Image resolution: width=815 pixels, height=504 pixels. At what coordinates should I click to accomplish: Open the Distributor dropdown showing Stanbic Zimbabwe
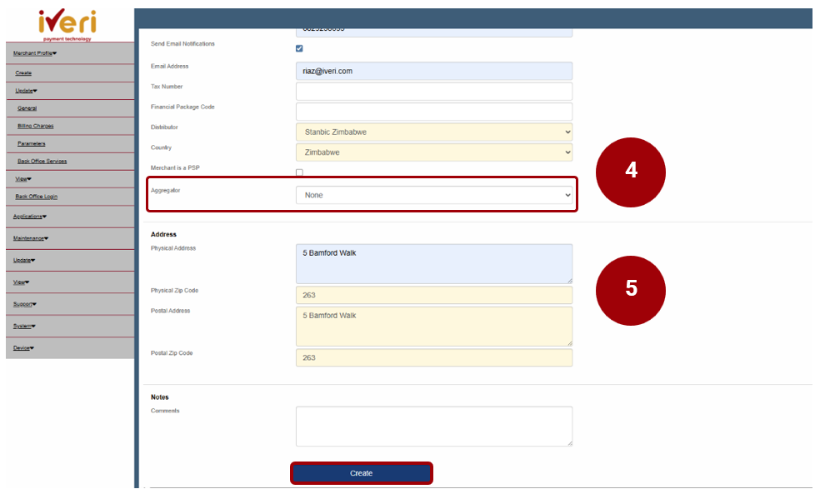[x=434, y=132]
